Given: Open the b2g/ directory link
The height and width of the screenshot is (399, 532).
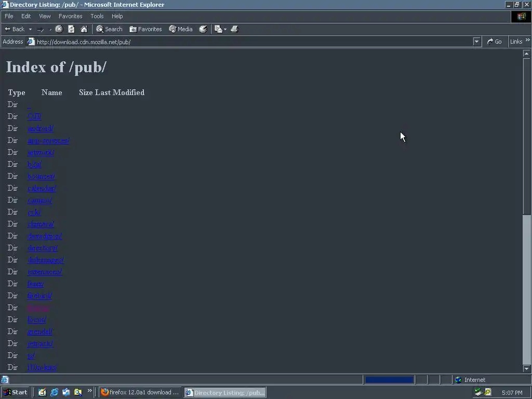Looking at the screenshot, I should (34, 164).
